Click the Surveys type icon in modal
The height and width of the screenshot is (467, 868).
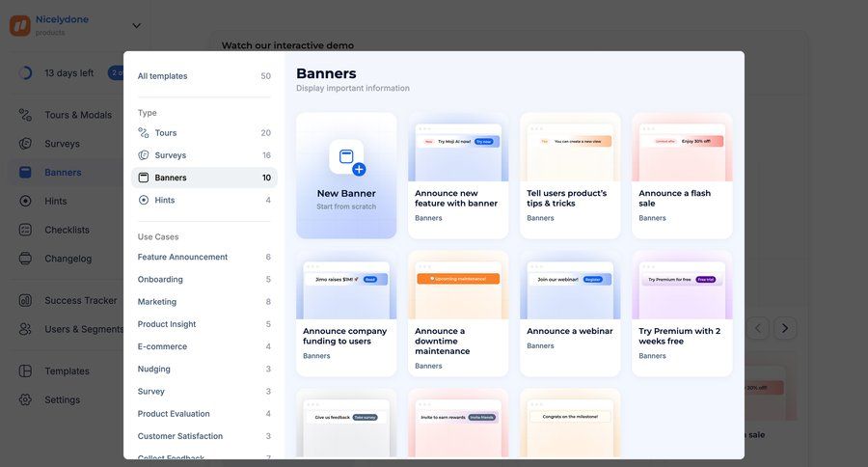coord(144,155)
